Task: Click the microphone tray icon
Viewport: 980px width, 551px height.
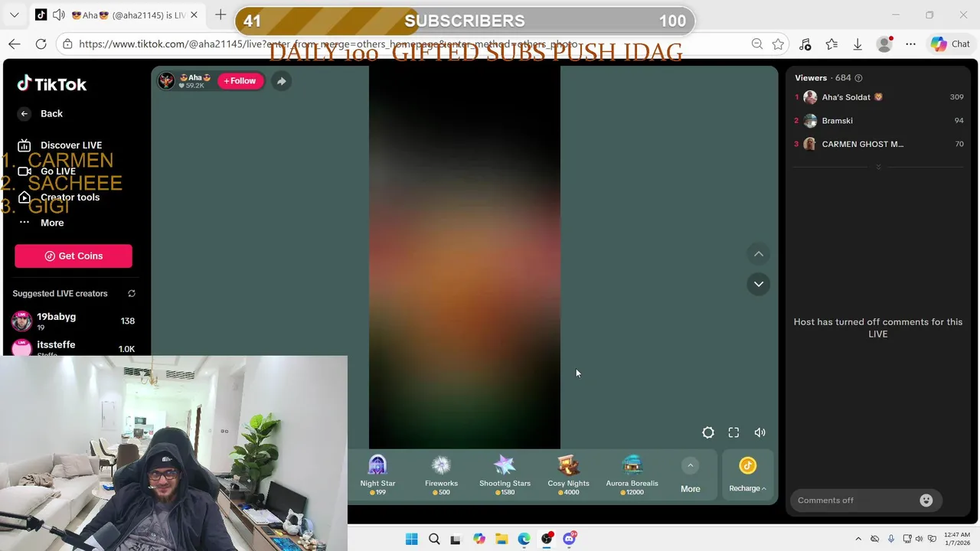Action: click(890, 539)
